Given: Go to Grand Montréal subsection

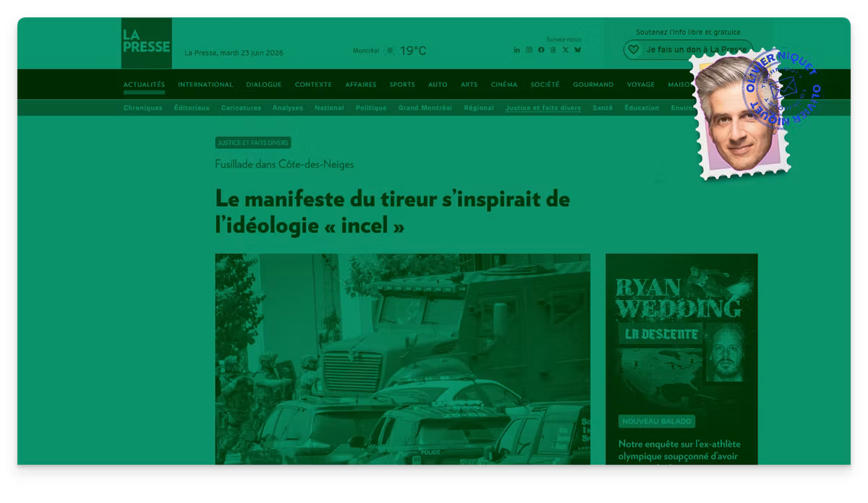Looking at the screenshot, I should point(425,108).
